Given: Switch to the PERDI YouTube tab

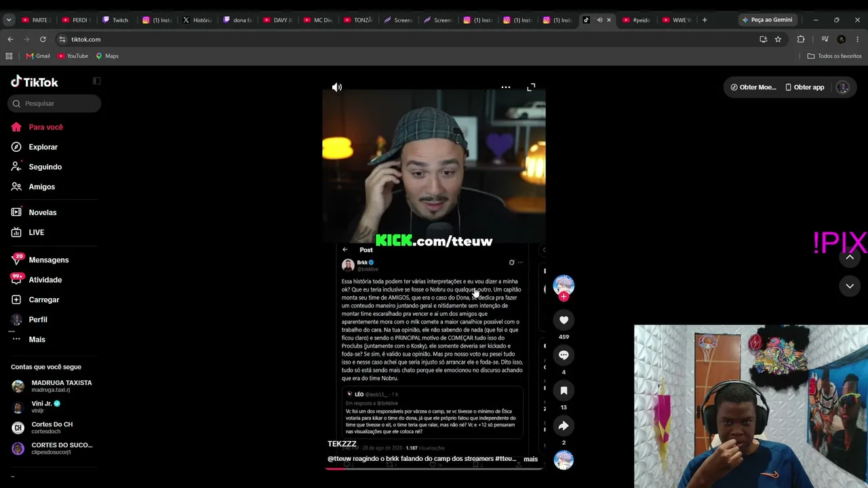Looking at the screenshot, I should point(75,20).
